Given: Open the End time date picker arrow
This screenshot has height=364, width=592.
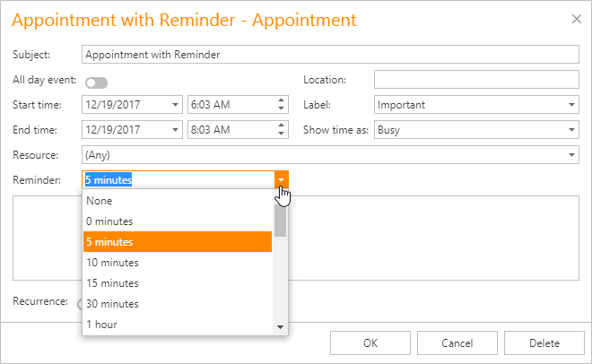Looking at the screenshot, I should point(175,130).
